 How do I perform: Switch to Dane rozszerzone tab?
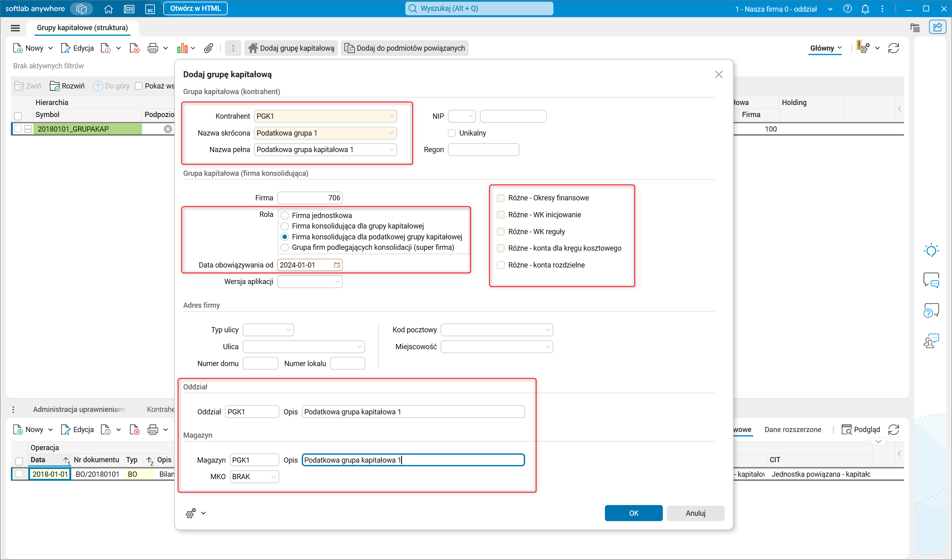point(792,429)
